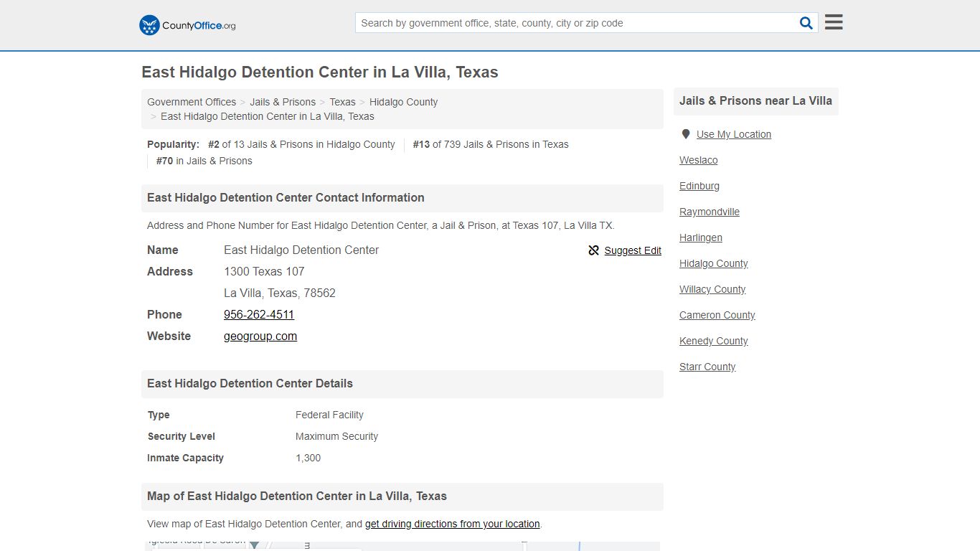Open Edinburg nearby link
The height and width of the screenshot is (551, 980).
(699, 186)
